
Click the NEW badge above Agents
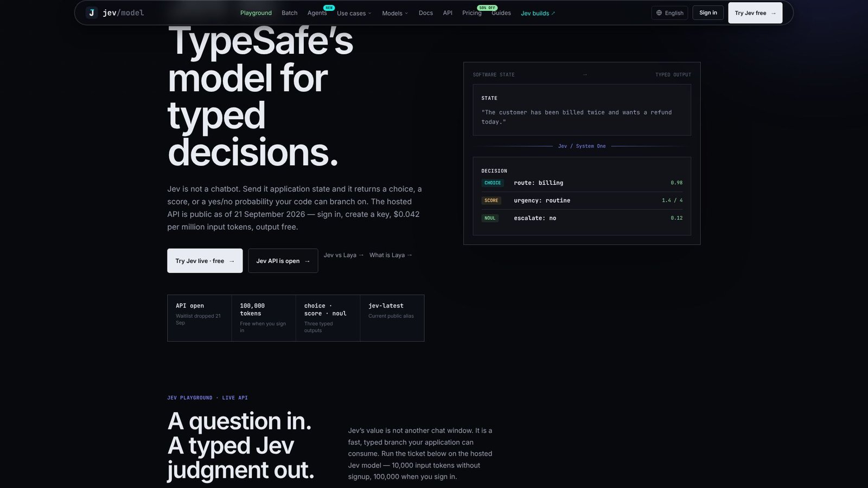[x=329, y=8]
